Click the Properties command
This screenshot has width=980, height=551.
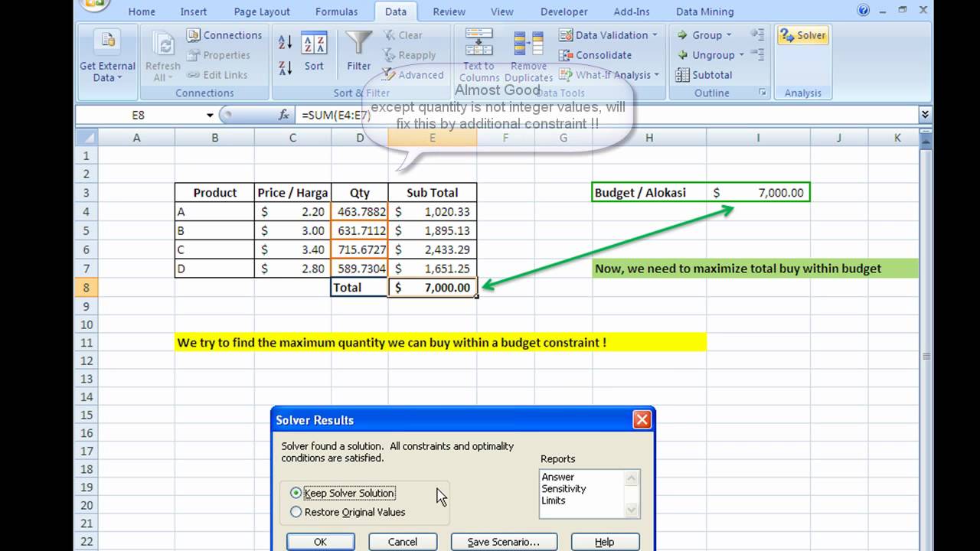tap(218, 55)
